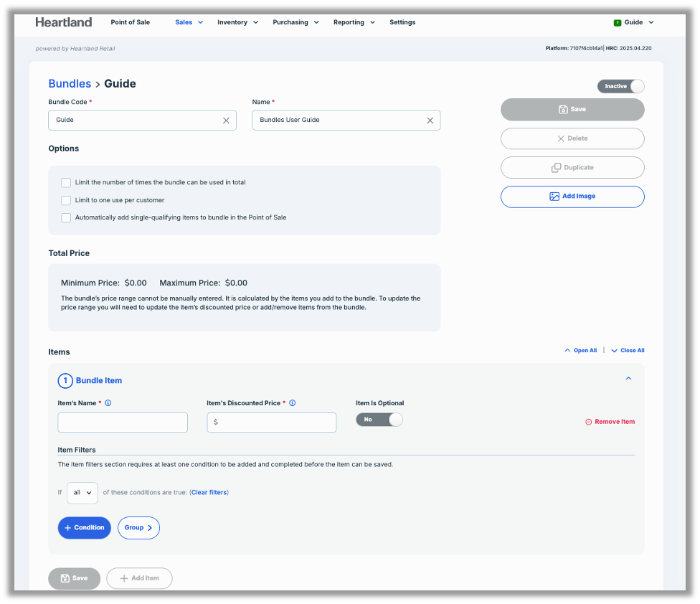Collapse Bundle Item with chevron up icon
Image resolution: width=700 pixels, height=604 pixels.
click(628, 379)
